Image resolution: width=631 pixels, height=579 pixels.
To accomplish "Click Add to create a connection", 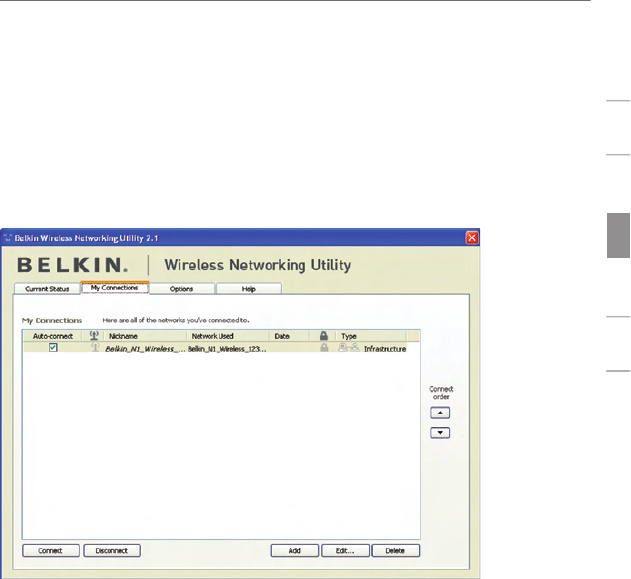I will (x=295, y=550).
